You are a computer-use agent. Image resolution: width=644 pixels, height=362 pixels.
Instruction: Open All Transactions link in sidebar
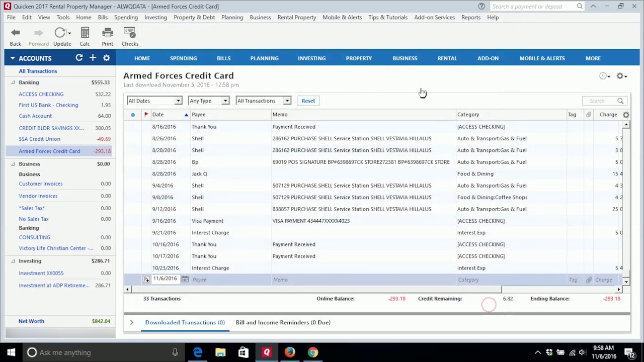pos(38,71)
